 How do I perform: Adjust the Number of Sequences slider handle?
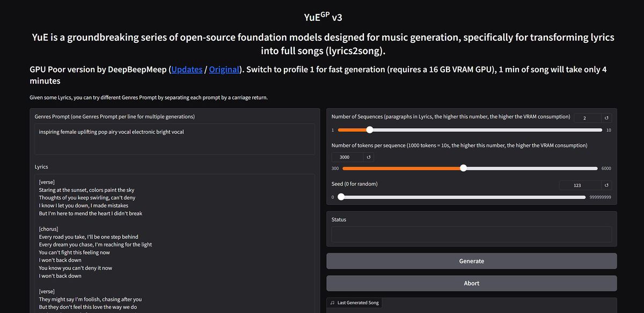pyautogui.click(x=369, y=130)
